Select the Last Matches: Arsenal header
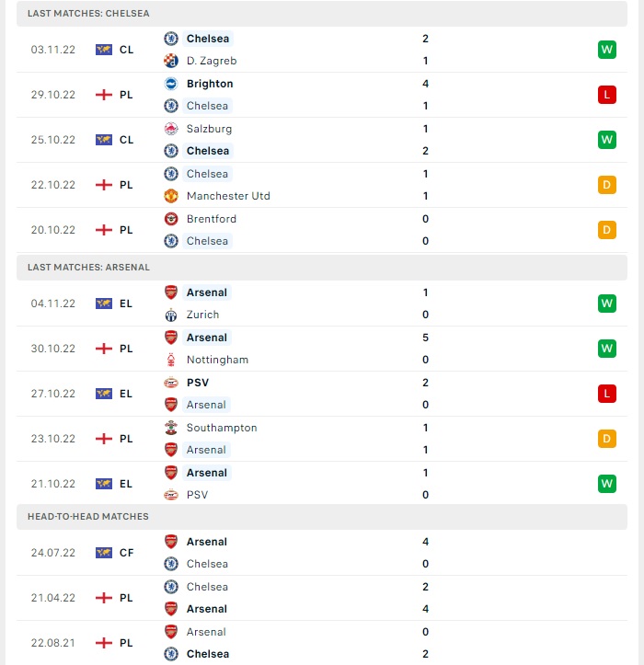 click(322, 267)
